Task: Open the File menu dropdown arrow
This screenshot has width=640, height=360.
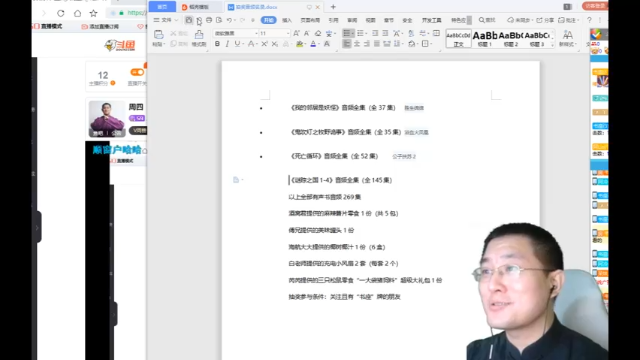Action: click(x=176, y=20)
